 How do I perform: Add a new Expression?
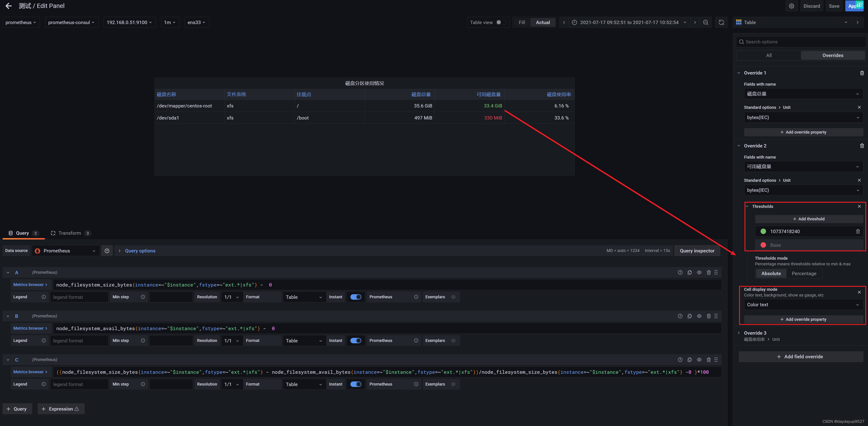coord(61,409)
